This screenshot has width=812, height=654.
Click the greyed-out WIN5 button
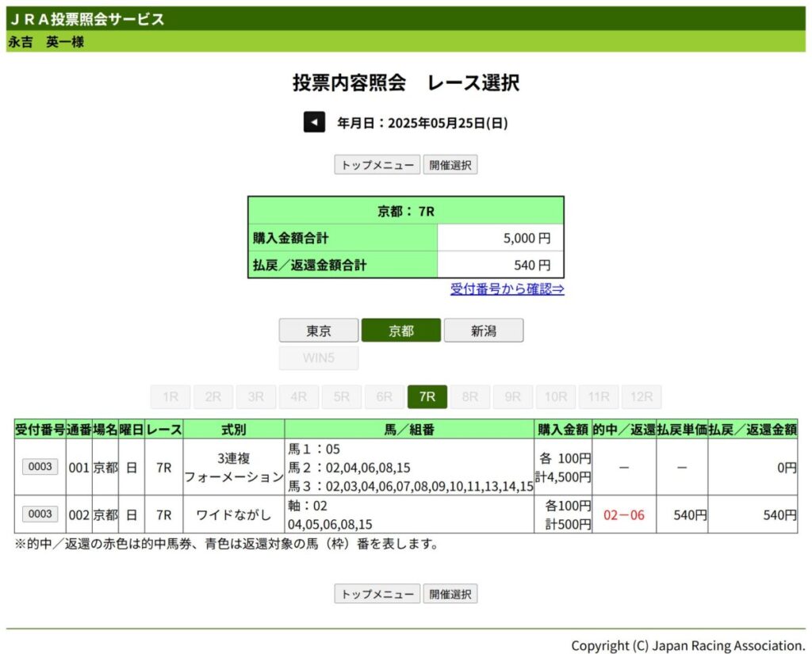coord(319,358)
